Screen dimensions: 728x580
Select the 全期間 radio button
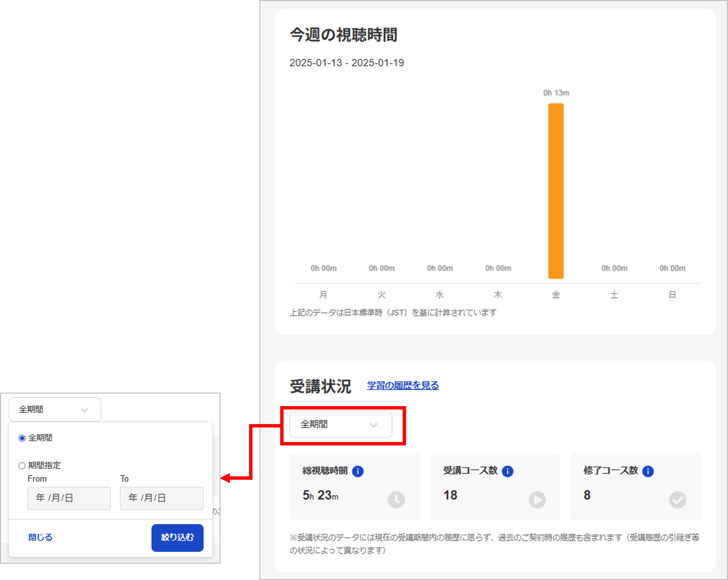22,438
